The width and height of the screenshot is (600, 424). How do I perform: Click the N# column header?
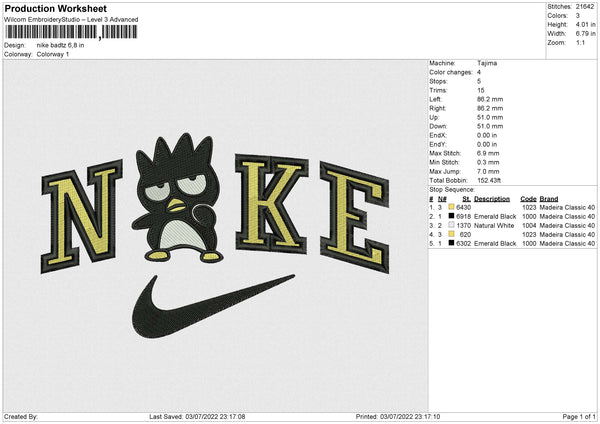pos(442,199)
